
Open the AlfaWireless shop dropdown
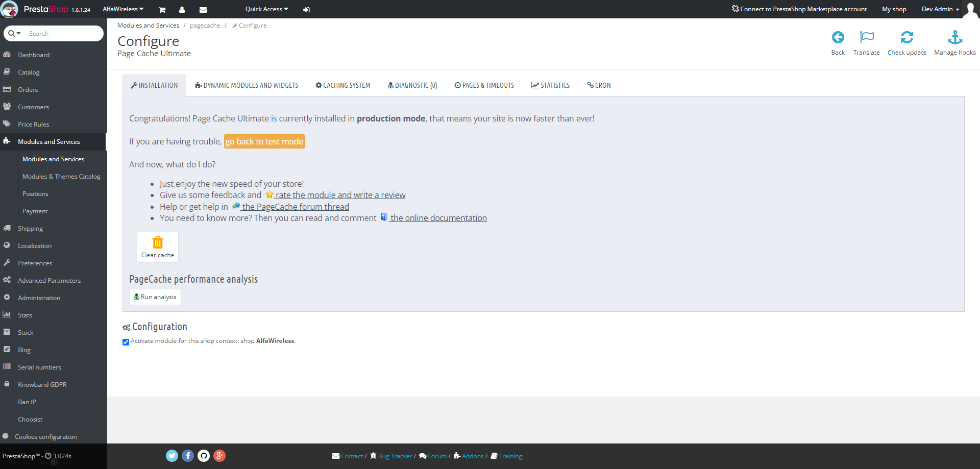point(123,9)
